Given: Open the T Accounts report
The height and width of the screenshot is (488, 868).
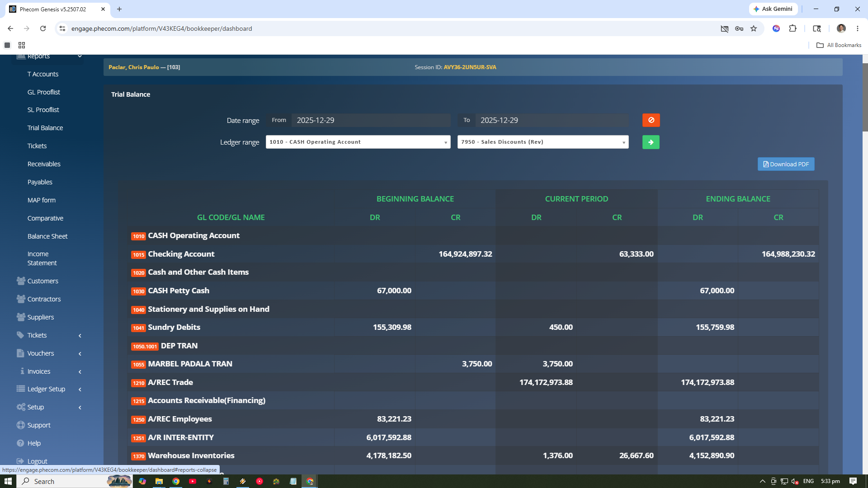Looking at the screenshot, I should pyautogui.click(x=43, y=74).
